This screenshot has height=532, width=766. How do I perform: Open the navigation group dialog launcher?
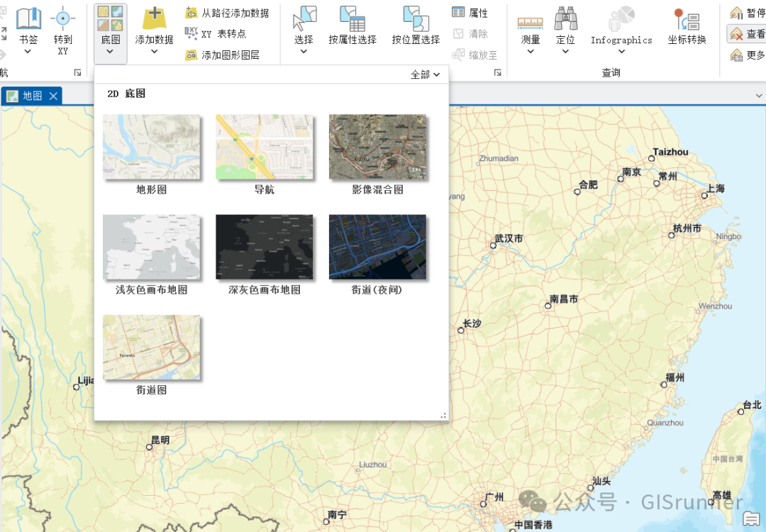point(78,73)
